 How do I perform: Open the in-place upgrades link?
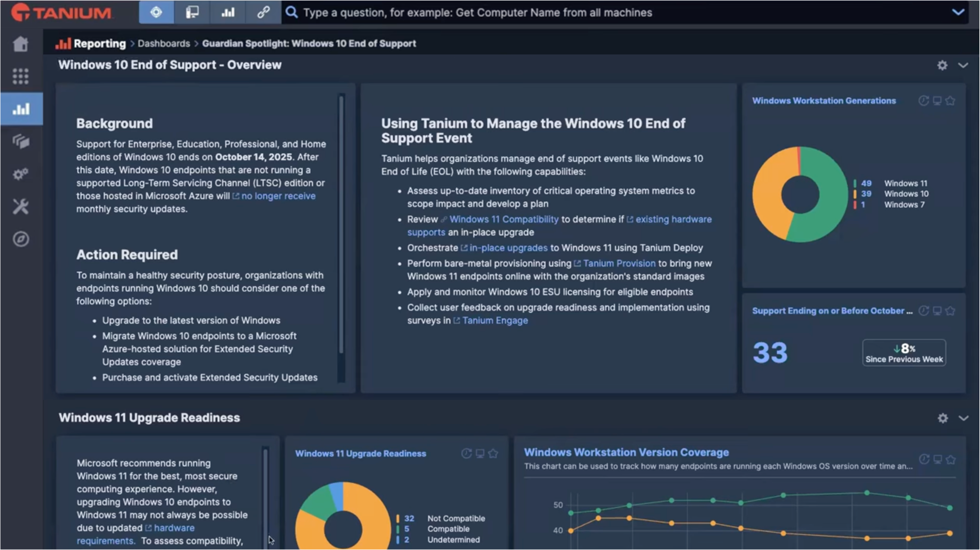[508, 248]
